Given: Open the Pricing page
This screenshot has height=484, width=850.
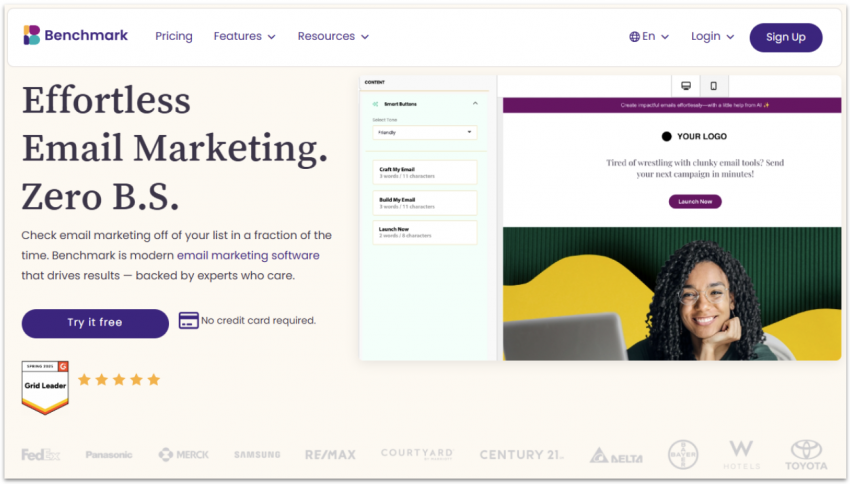Looking at the screenshot, I should click(x=173, y=36).
